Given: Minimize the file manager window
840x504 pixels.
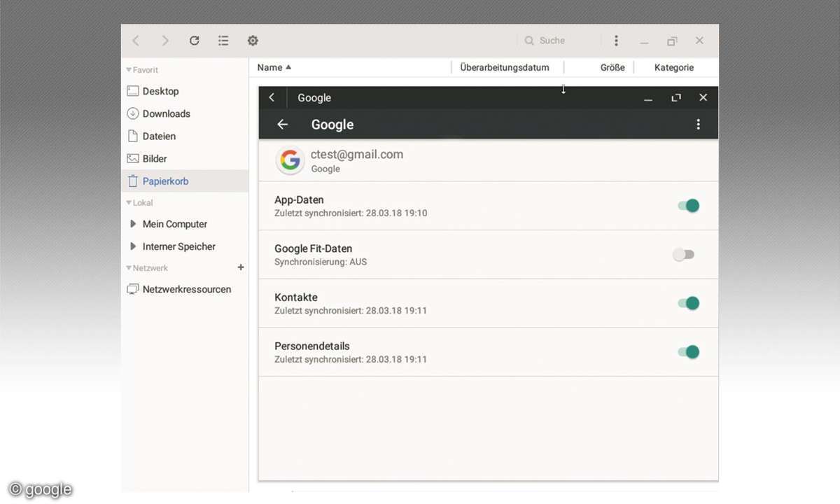Looking at the screenshot, I should point(644,41).
